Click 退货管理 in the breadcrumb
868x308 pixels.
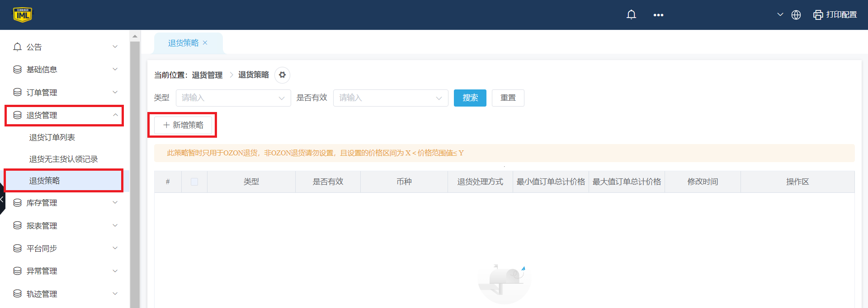[x=207, y=75]
